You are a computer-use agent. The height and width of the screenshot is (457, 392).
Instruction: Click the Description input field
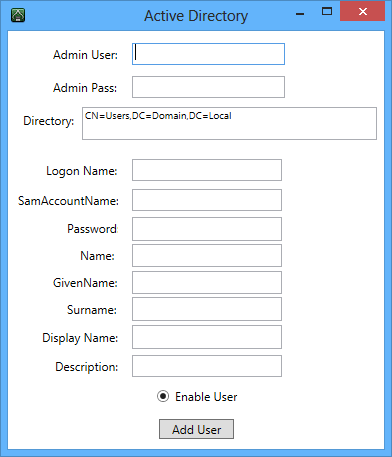(207, 366)
